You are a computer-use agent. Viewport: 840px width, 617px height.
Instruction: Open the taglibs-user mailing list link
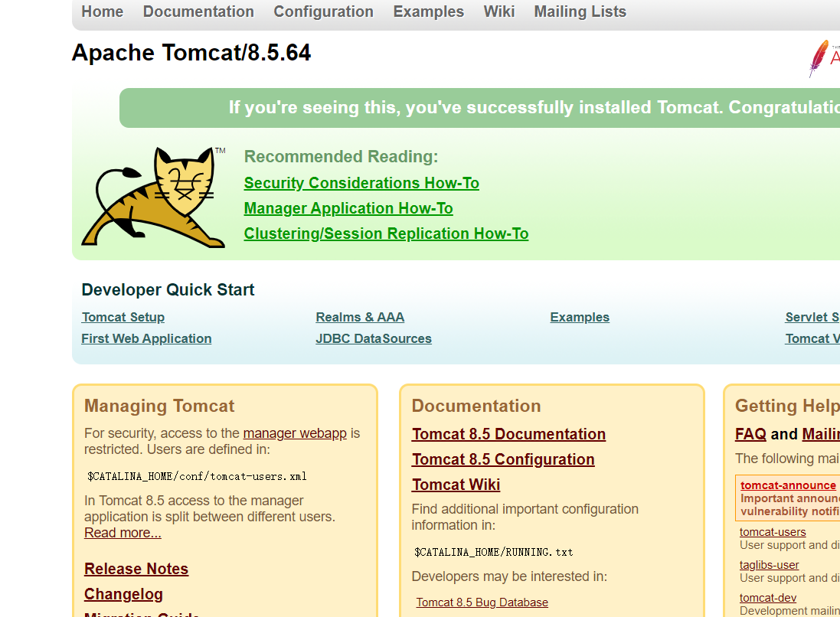(x=769, y=564)
